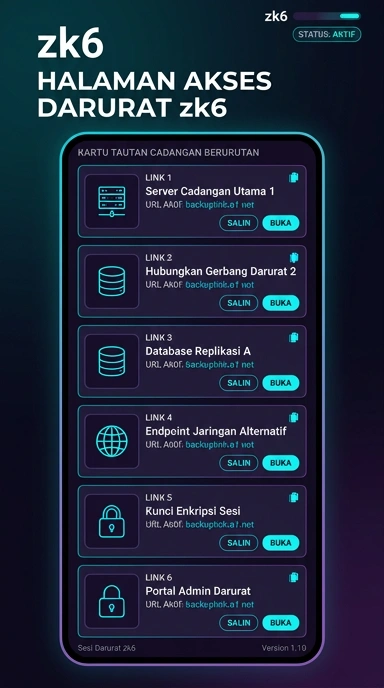Select the Server Cadangan Utama 1 title
This screenshot has height=688, width=384.
[x=210, y=191]
